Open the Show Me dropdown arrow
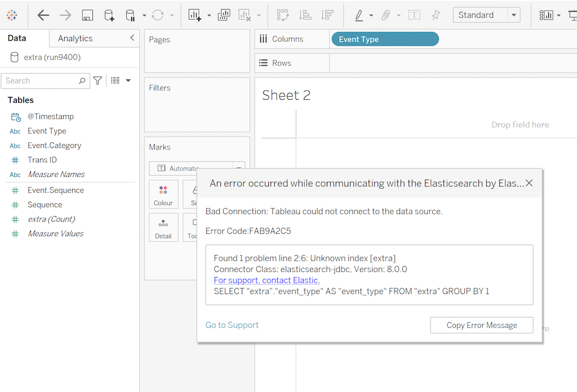The height and width of the screenshot is (392, 577). (x=558, y=15)
